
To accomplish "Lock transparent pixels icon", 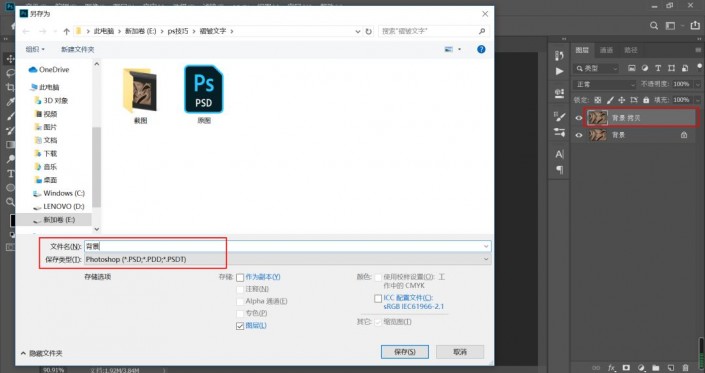I will 598,100.
